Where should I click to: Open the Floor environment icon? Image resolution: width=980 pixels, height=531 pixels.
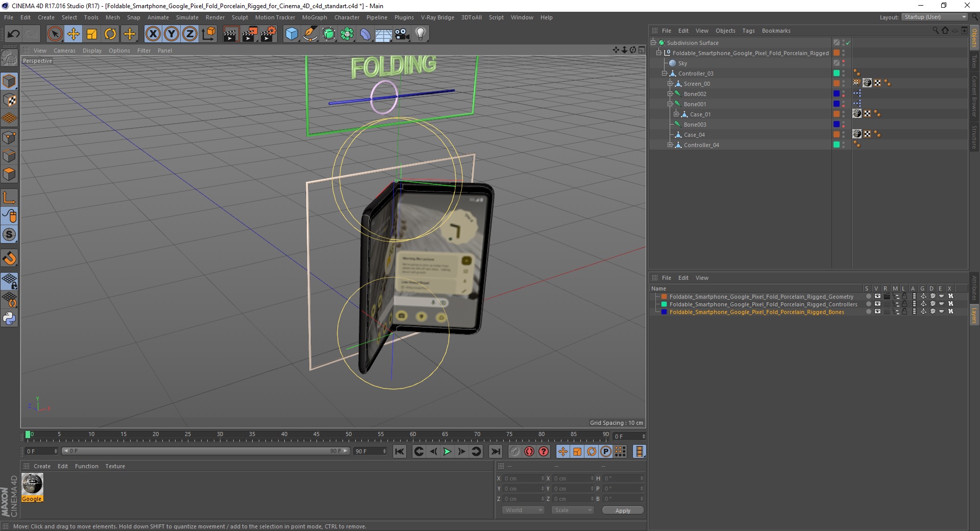pos(383,34)
